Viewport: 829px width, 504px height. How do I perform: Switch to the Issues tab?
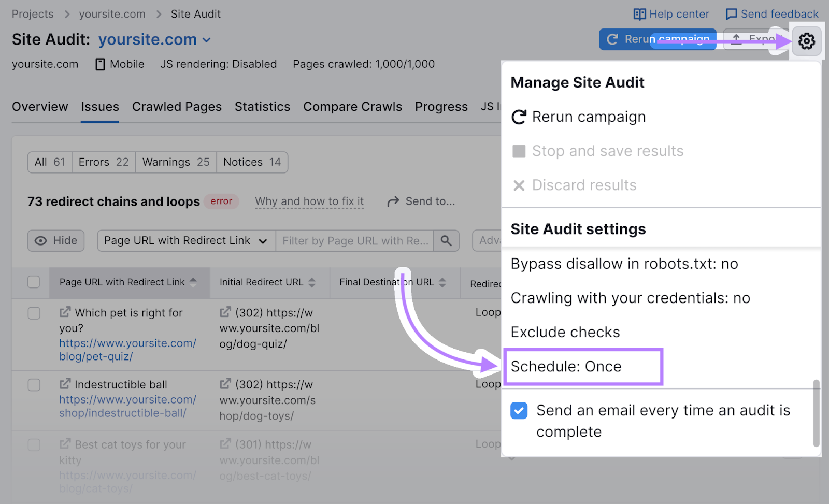(x=100, y=107)
